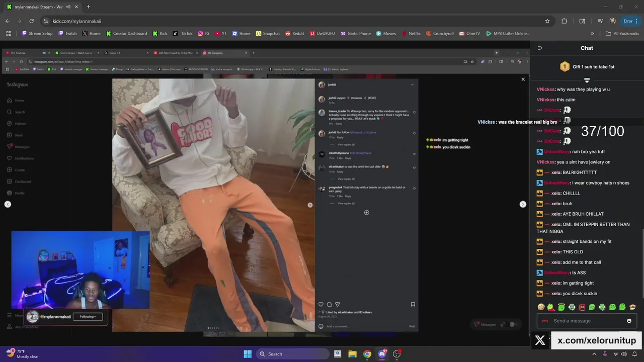
Task: Open the UwUFUFU bookmark
Action: (x=323, y=34)
